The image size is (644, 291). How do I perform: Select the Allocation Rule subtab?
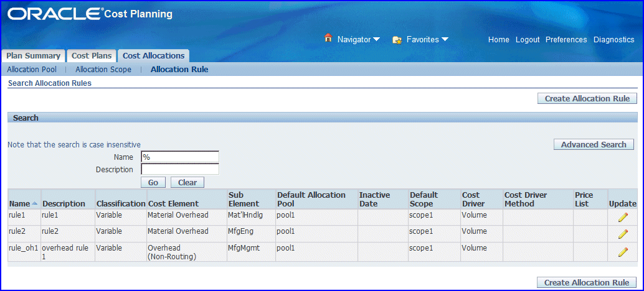(x=179, y=69)
